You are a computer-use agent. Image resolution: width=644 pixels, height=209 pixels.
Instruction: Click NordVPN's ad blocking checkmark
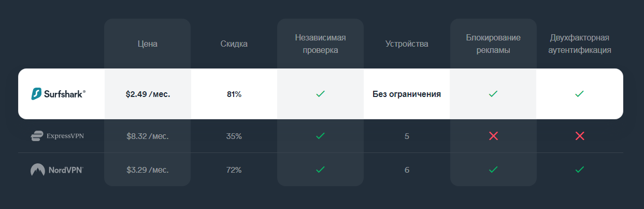(x=493, y=169)
